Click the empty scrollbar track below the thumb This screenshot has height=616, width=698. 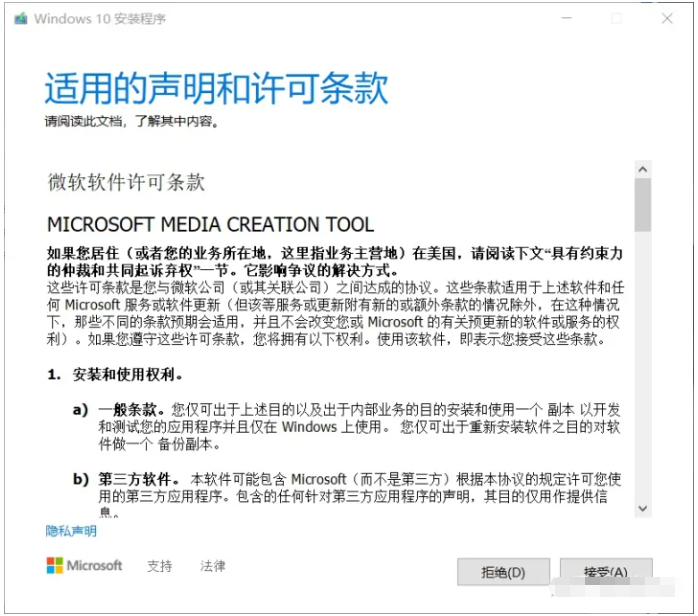(x=642, y=365)
